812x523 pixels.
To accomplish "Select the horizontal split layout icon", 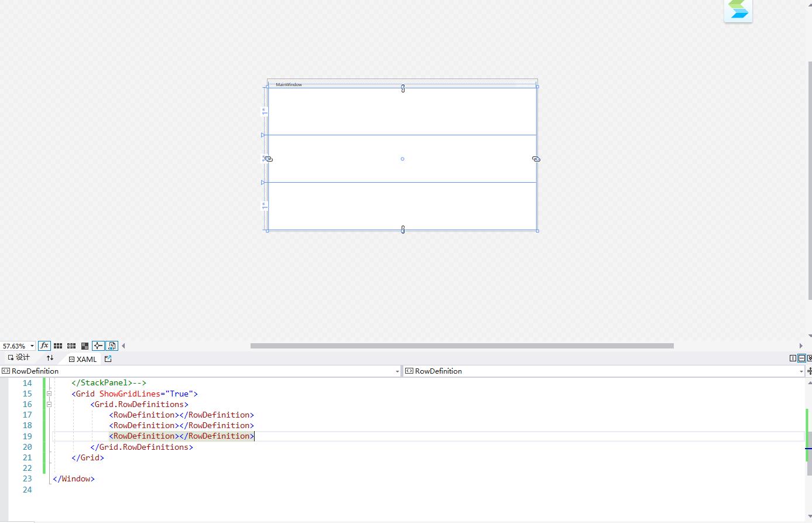I will point(801,358).
